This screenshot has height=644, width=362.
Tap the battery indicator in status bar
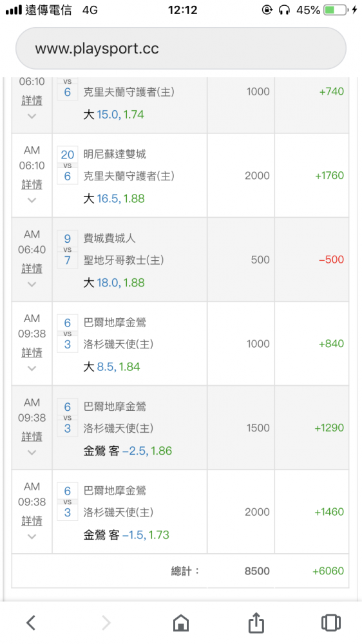336,10
